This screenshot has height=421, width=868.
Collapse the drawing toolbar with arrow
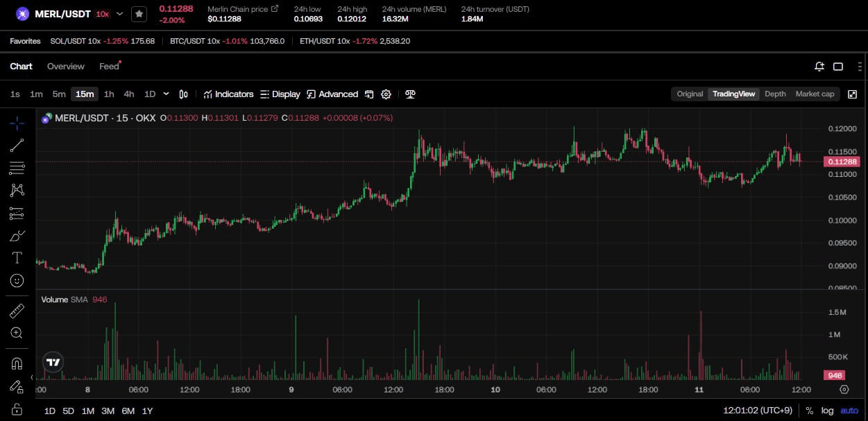(x=31, y=377)
